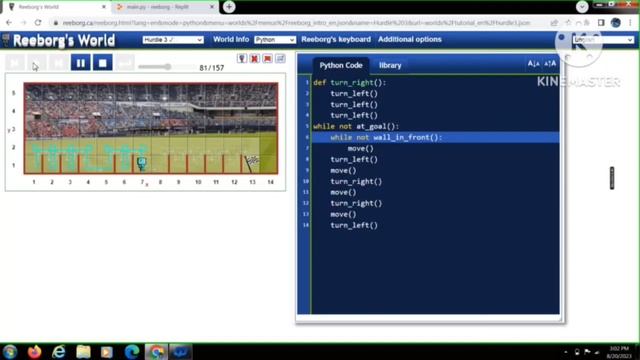The height and width of the screenshot is (360, 640).
Task: Open Reeborg's keyboard
Action: [x=336, y=39]
